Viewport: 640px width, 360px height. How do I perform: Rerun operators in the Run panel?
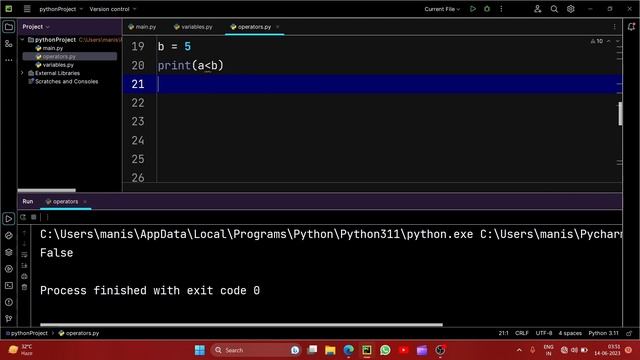[x=23, y=217]
